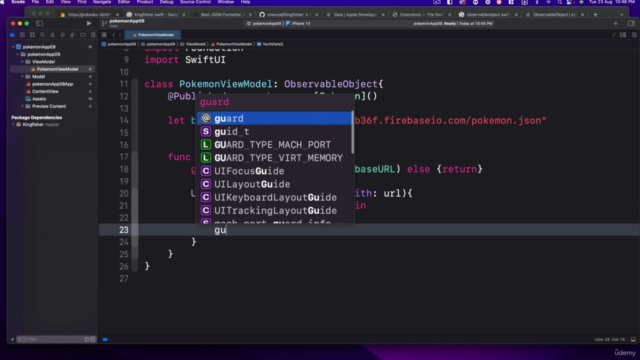
Task: Open pokemonApp09 scheme selector
Action: (x=264, y=24)
